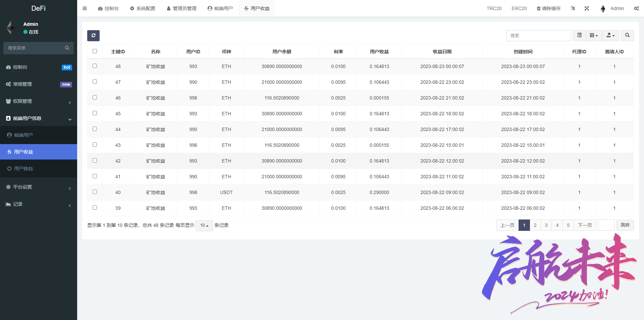Click the refresh table button

coord(93,36)
